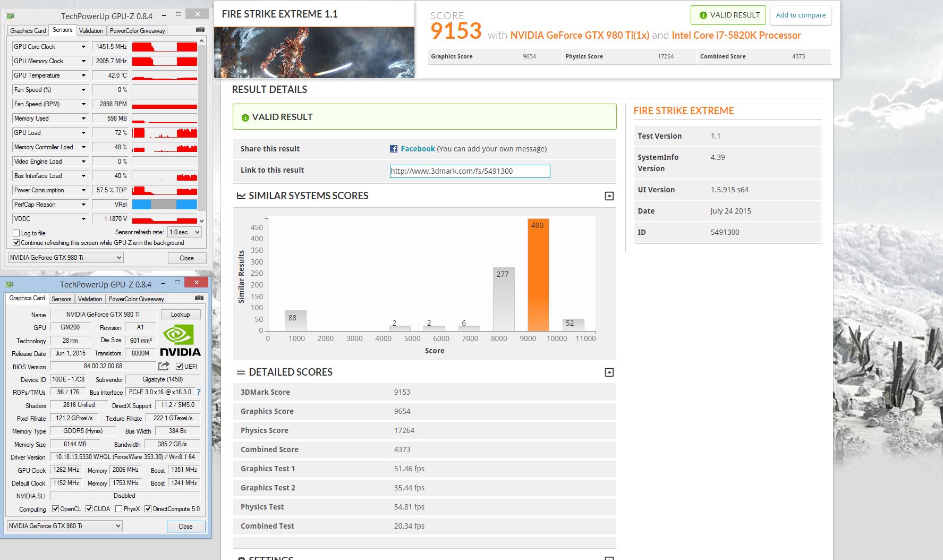The height and width of the screenshot is (560, 943).
Task: Click the scroll-up arrow of the sensors list
Action: (201, 41)
